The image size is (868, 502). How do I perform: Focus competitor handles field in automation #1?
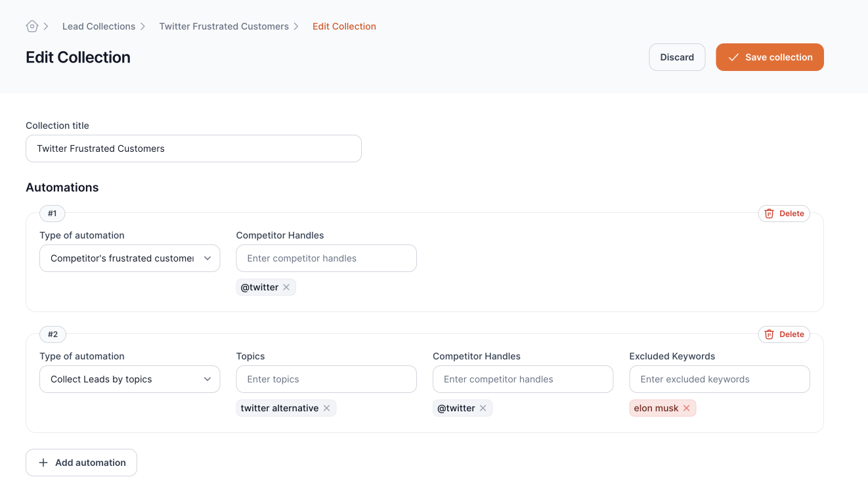(x=326, y=258)
